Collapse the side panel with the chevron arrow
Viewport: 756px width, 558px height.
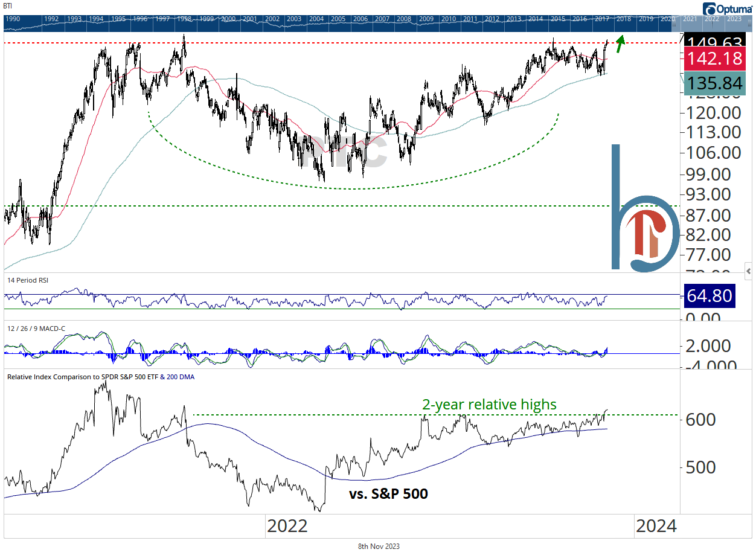(x=749, y=270)
